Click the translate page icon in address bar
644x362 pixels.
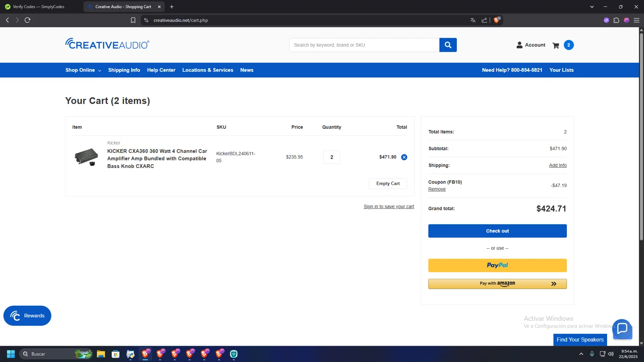point(473,20)
